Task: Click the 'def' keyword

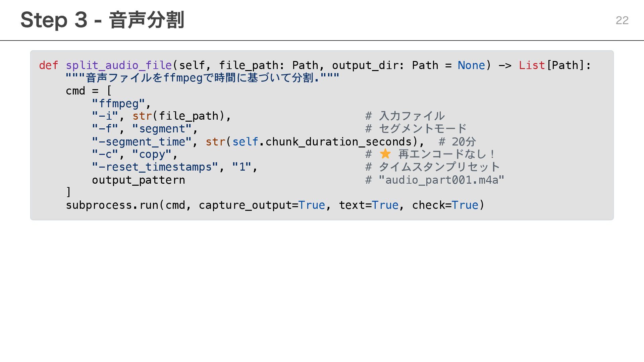Action: click(49, 65)
